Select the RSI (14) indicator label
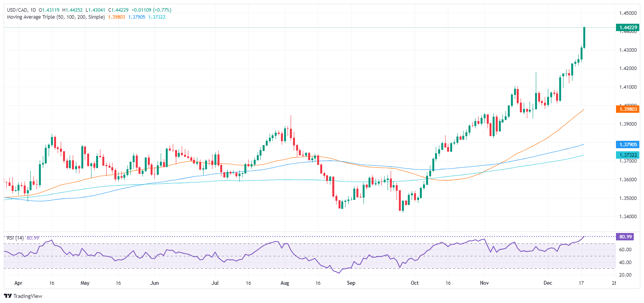The image size is (644, 303). point(15,238)
